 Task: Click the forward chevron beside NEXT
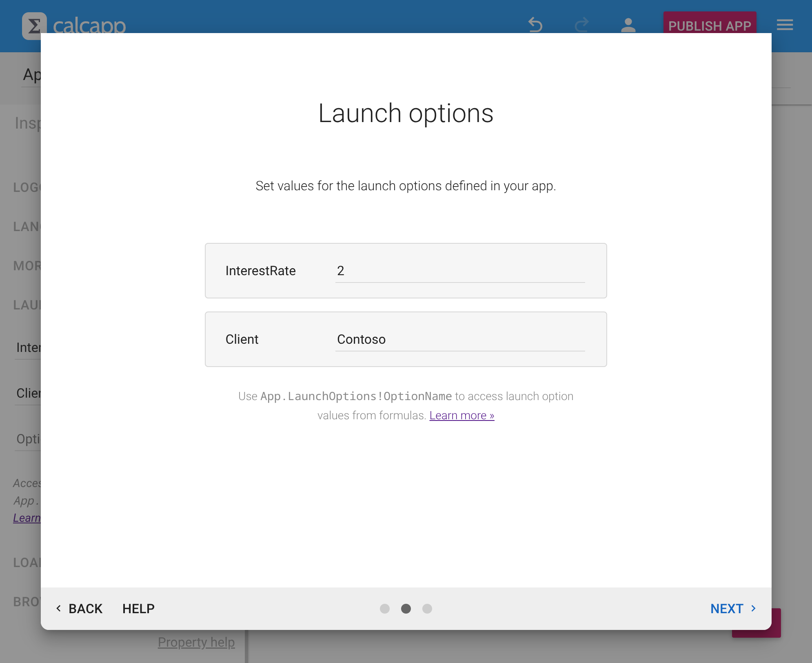tap(754, 608)
